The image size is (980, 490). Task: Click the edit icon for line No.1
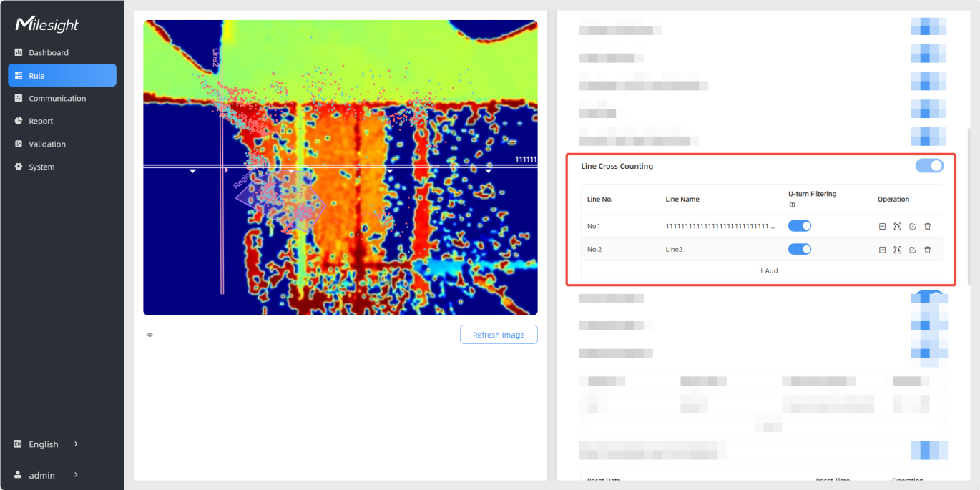pyautogui.click(x=912, y=227)
